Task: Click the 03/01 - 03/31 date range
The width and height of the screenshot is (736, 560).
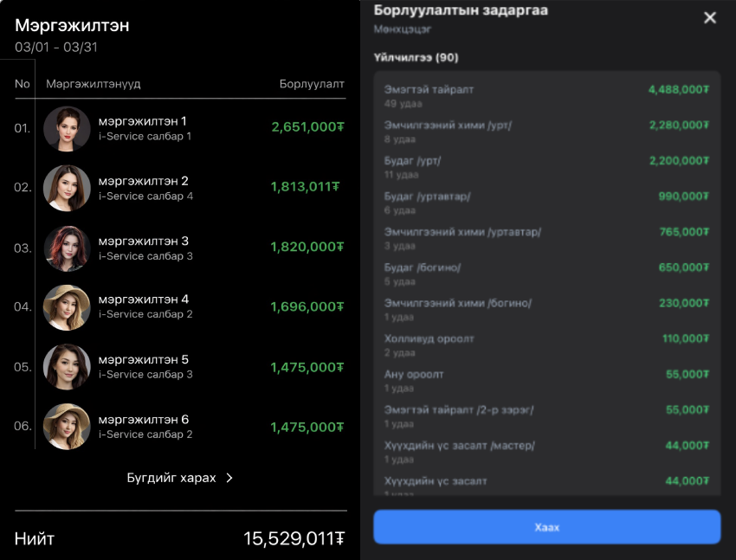Action: pyautogui.click(x=55, y=47)
